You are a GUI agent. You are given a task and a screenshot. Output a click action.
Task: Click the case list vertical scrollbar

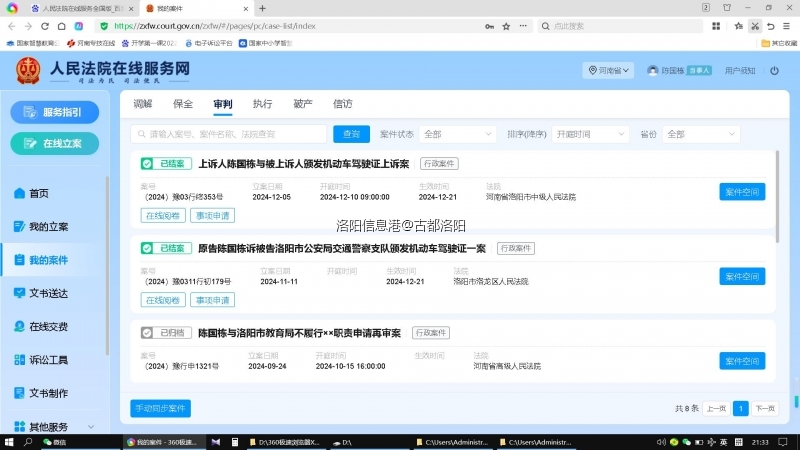(778, 197)
